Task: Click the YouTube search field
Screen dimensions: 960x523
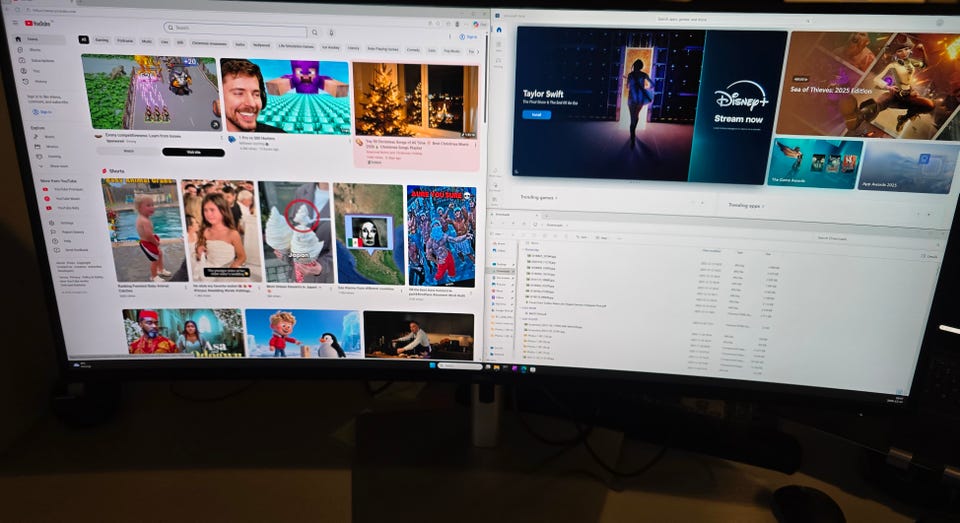Action: tap(235, 28)
